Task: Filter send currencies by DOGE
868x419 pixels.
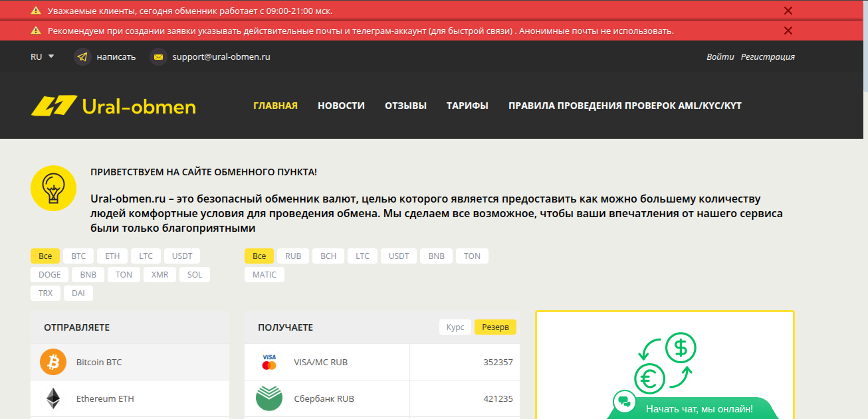Action: point(50,275)
